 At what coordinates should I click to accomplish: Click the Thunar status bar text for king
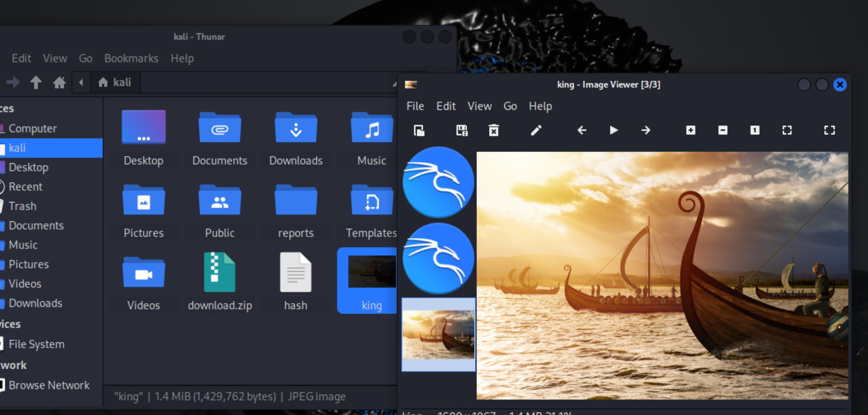pyautogui.click(x=230, y=397)
